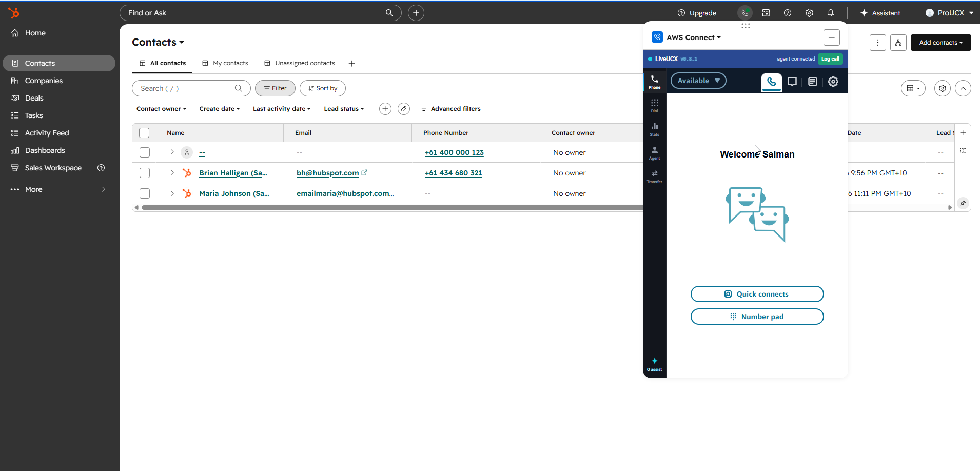Open the Contacts title dropdown
The height and width of the screenshot is (471, 980).
click(158, 42)
